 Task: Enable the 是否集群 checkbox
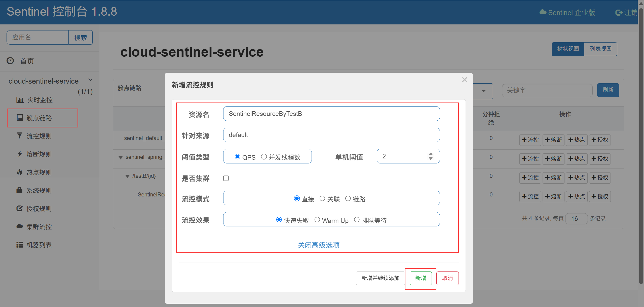click(226, 178)
